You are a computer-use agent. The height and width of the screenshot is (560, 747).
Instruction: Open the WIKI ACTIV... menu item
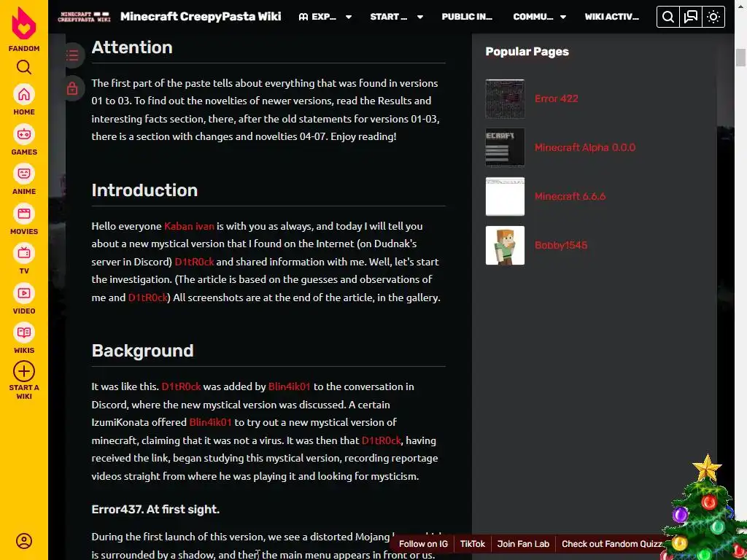612,17
